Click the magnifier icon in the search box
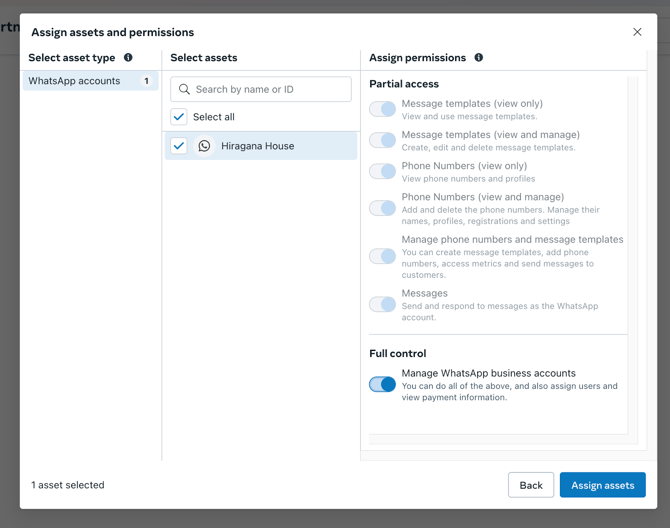670x528 pixels. pos(184,90)
